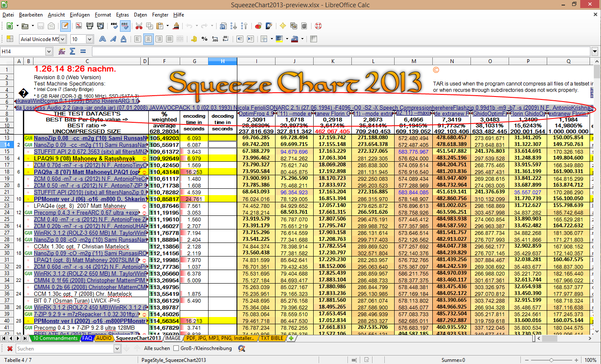Enable Groß-/Kleinschreibung checkbox

(176, 348)
